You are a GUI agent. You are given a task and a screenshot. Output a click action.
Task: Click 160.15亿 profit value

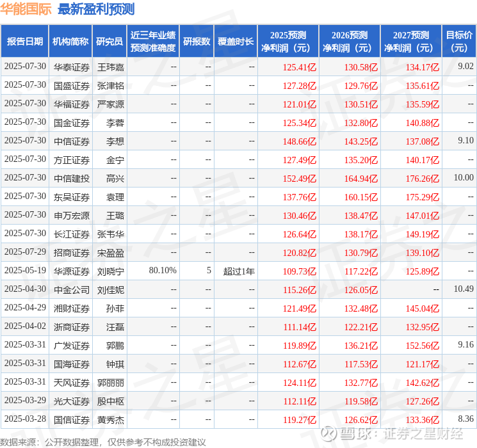361,197
